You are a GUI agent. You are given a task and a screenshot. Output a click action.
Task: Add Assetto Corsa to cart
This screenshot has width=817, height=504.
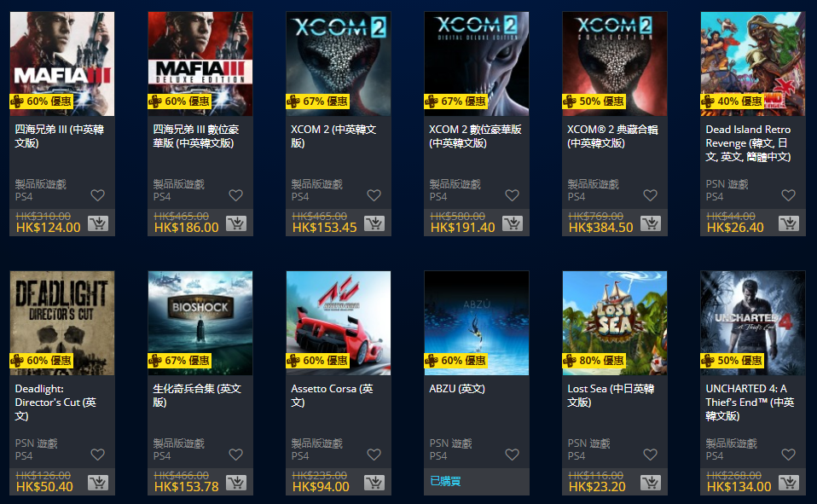pos(374,483)
